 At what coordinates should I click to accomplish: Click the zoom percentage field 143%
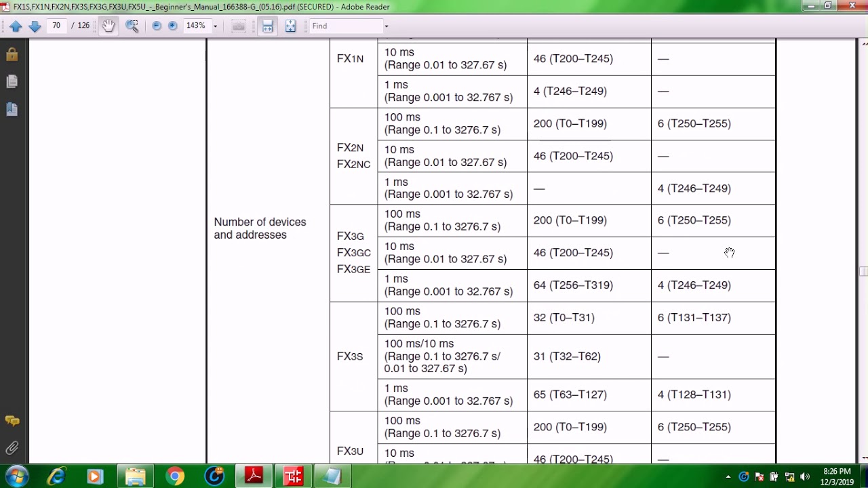[x=196, y=26]
